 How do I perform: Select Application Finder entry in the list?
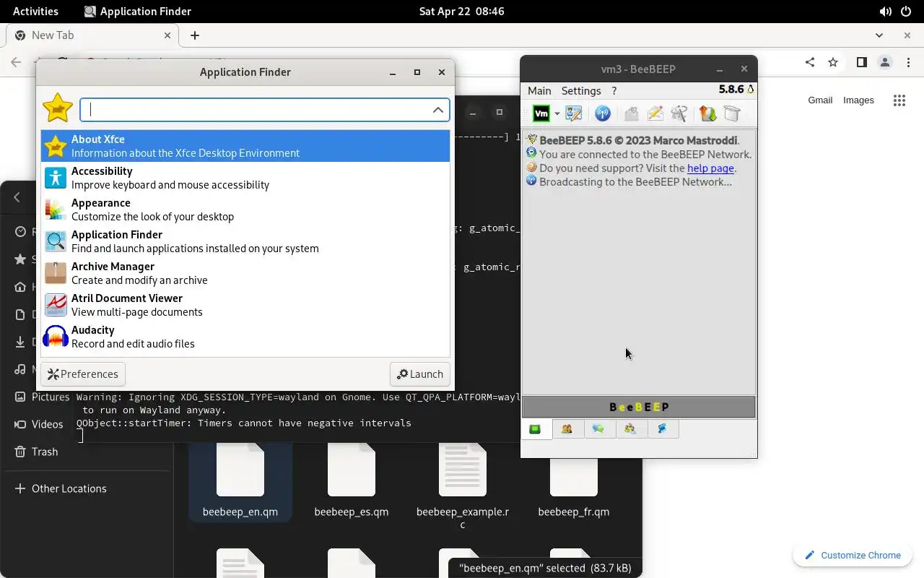(245, 241)
